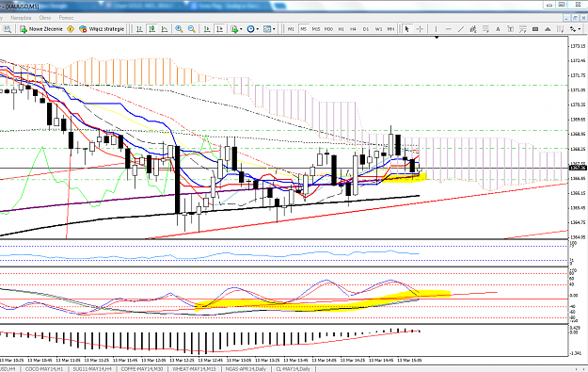The image size is (588, 372).
Task: Select the crosshair tool
Action: pyautogui.click(x=420, y=29)
